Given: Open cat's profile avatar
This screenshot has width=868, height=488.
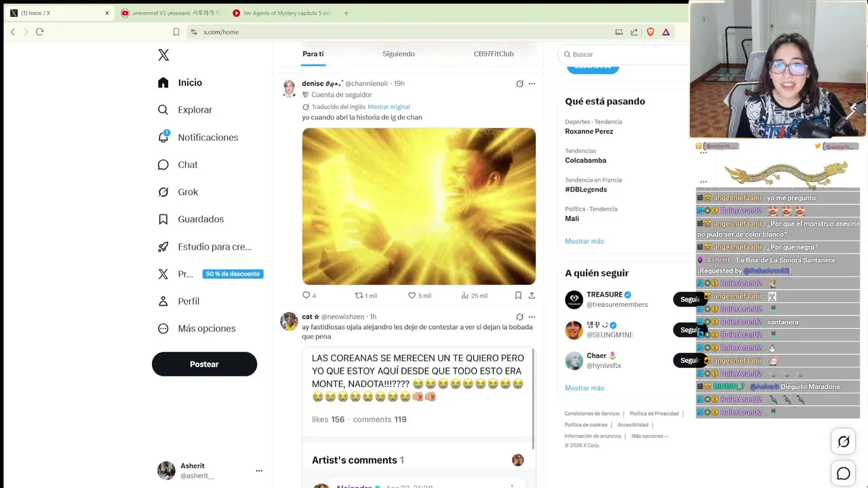Looking at the screenshot, I should [290, 321].
